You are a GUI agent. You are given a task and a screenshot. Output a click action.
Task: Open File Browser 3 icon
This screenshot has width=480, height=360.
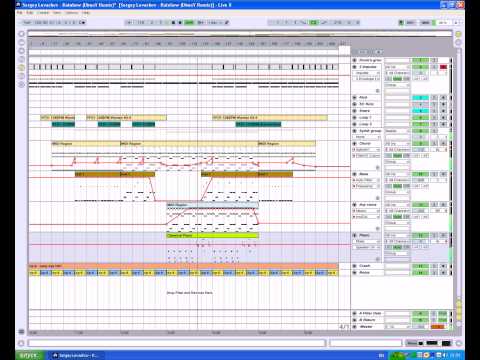click(21, 76)
